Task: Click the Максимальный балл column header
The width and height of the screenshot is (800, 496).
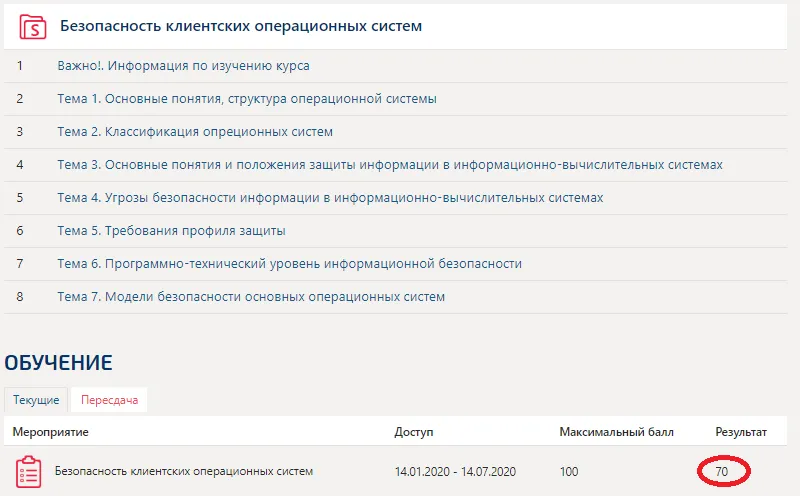Action: coord(616,432)
